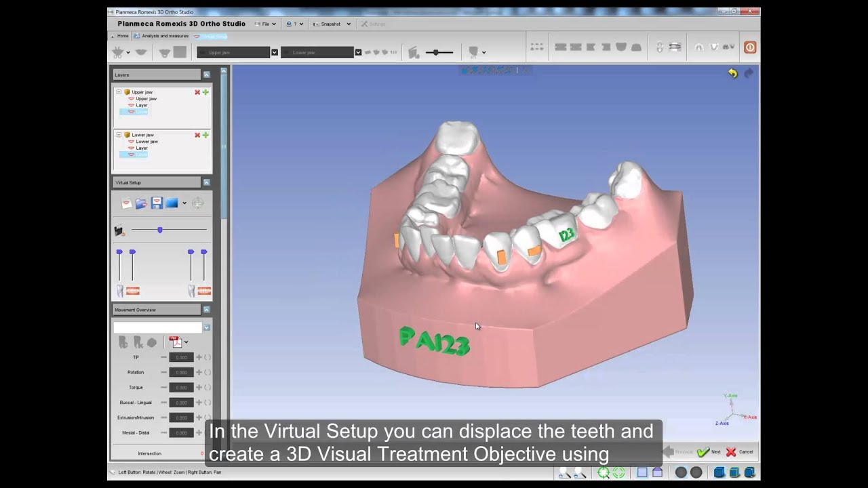Open the dropdown beside blue screen icon
The height and width of the screenshot is (488, 868).
coord(184,203)
